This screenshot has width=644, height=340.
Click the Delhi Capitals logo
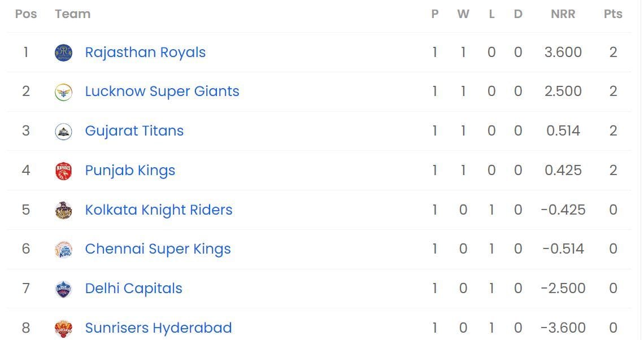click(63, 289)
